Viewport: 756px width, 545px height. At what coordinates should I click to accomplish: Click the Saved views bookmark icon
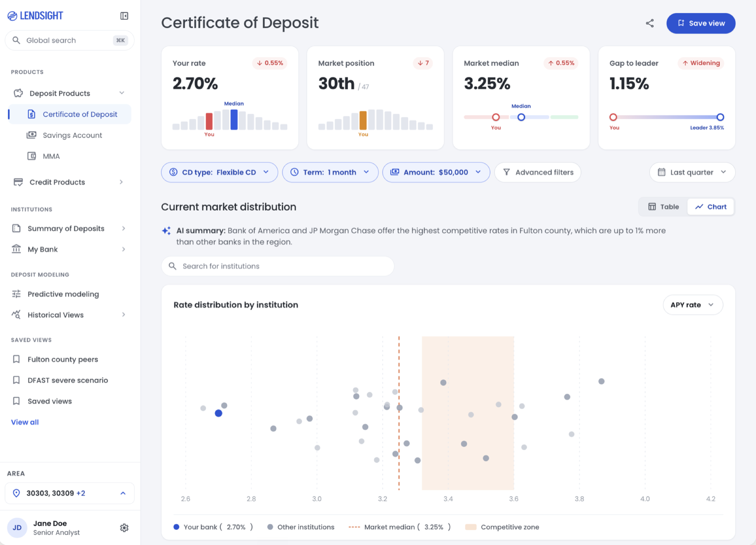pos(16,401)
